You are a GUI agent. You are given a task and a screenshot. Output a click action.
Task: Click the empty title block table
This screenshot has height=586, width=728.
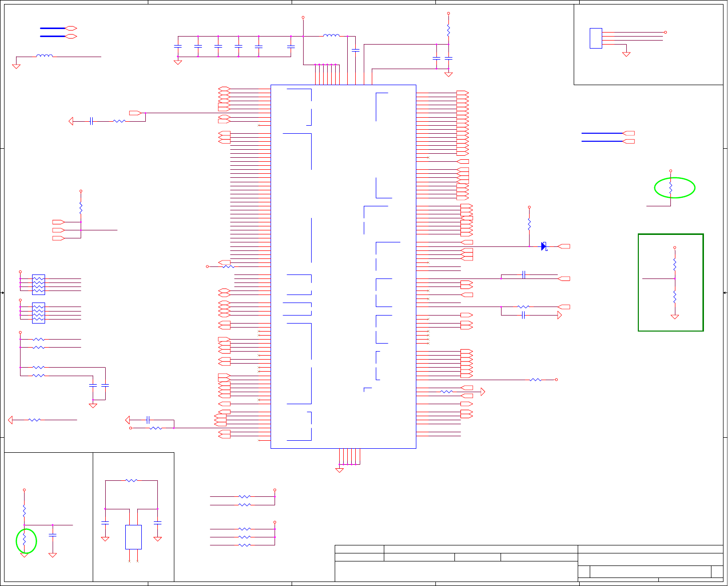click(x=529, y=563)
